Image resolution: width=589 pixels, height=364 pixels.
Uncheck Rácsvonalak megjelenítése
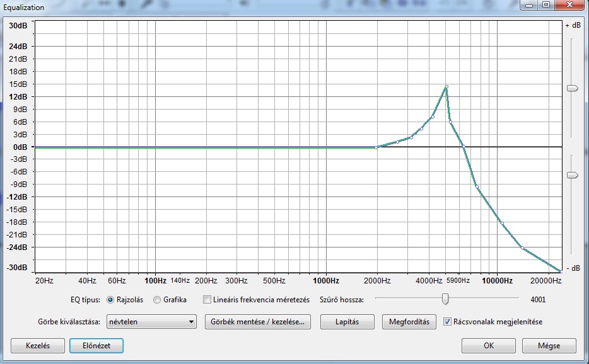pyautogui.click(x=448, y=322)
